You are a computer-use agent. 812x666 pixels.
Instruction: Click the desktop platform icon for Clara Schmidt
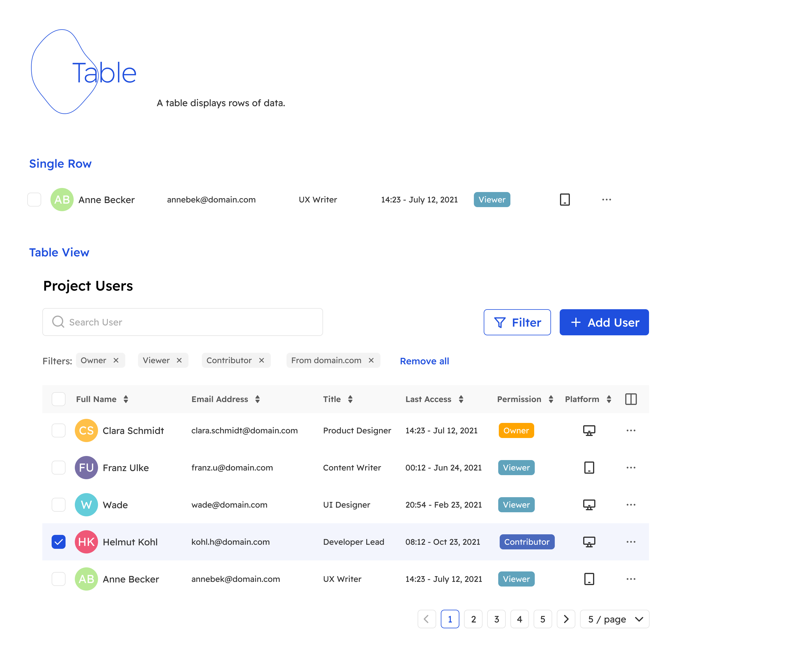(x=588, y=430)
